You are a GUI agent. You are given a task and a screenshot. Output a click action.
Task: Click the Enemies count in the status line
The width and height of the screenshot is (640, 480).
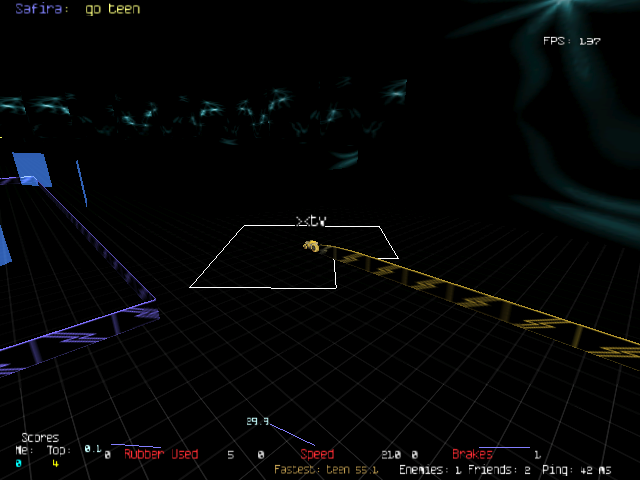click(x=429, y=468)
